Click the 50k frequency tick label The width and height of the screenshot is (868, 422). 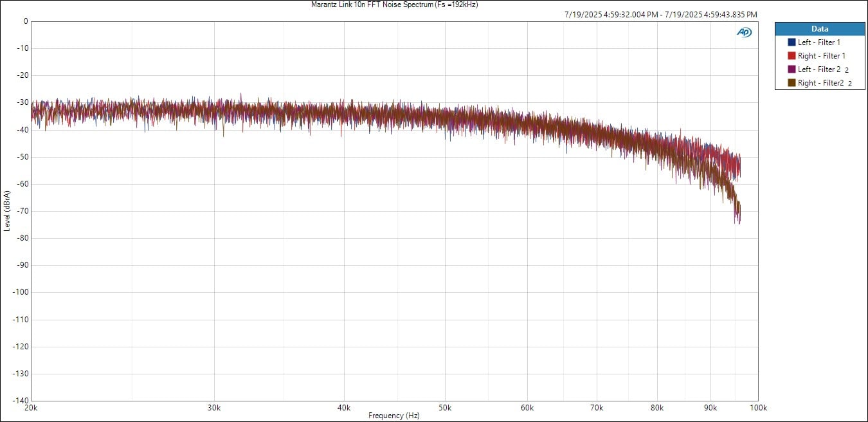tap(444, 408)
